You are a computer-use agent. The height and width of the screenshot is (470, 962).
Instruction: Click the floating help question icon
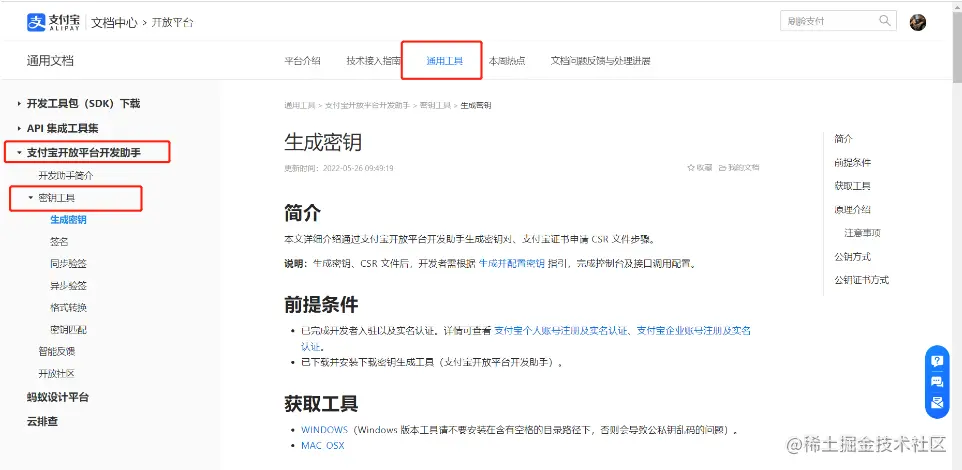(937, 361)
